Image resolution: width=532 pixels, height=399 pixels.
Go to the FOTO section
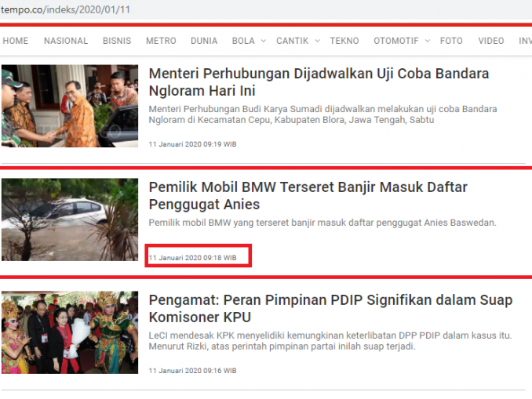point(451,41)
